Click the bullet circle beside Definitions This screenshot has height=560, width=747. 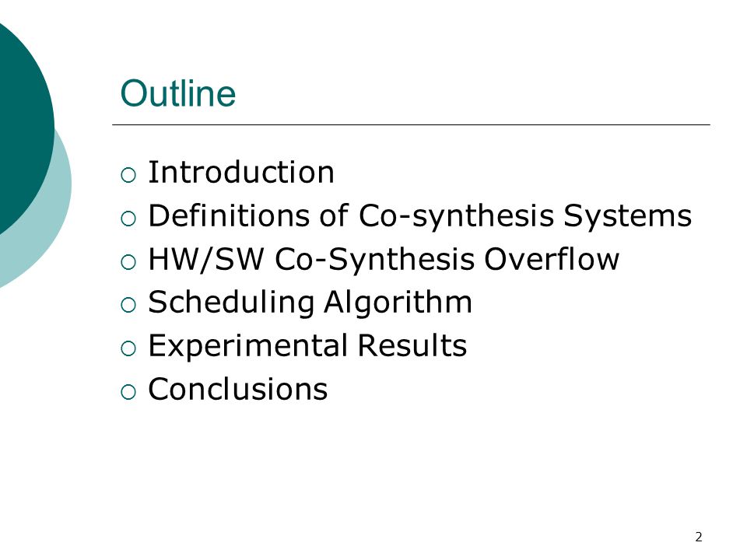pos(128,219)
